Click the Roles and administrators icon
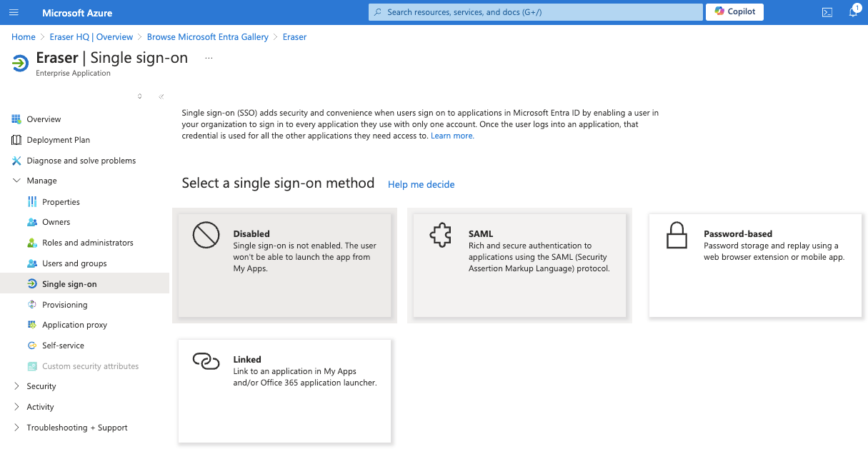Screen dimensions: 868x454 coord(32,243)
